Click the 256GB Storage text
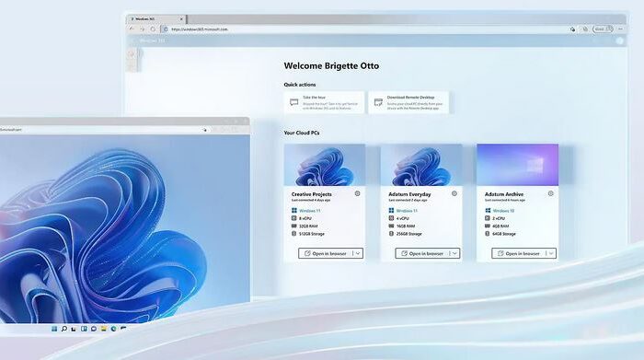 [409, 234]
